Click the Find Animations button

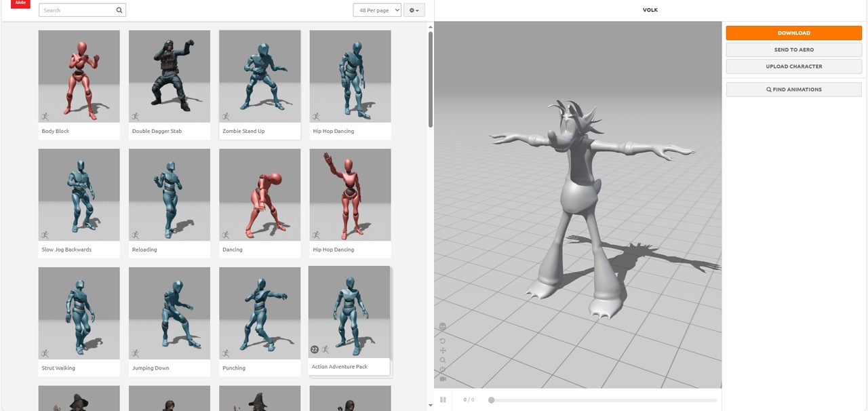pyautogui.click(x=794, y=90)
